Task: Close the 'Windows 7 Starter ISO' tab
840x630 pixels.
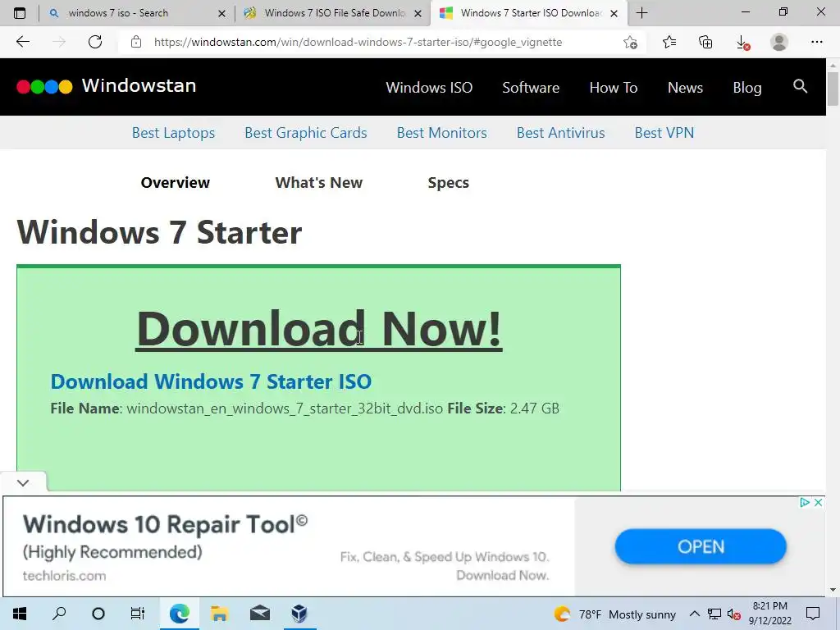Action: (614, 13)
